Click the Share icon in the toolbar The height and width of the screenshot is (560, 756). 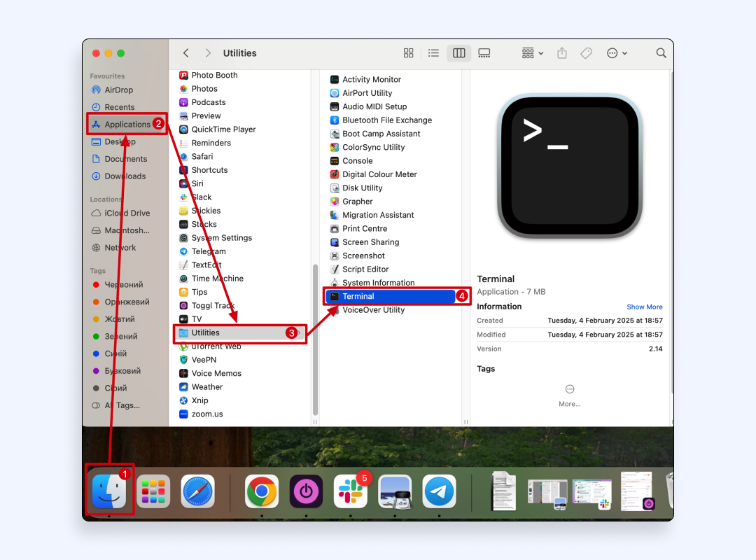[x=561, y=53]
